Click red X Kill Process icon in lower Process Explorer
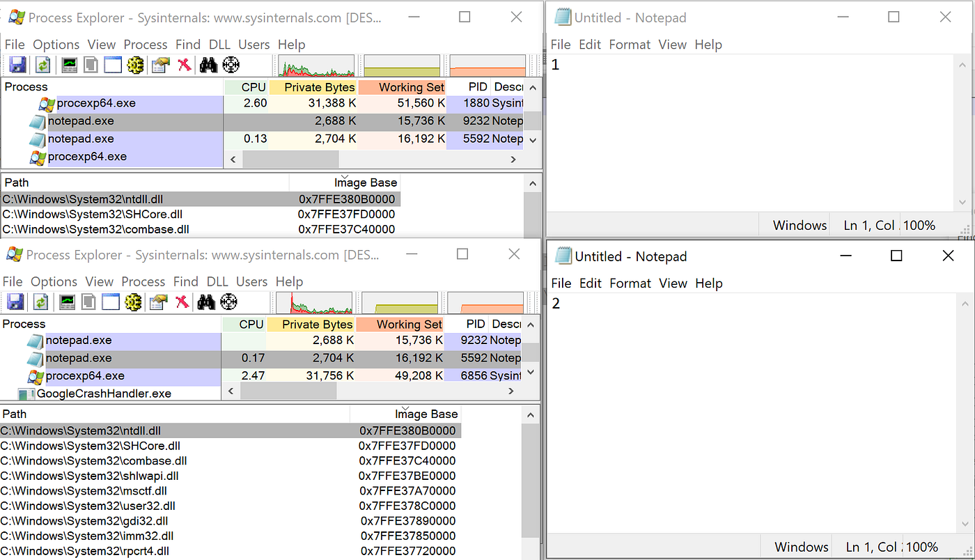 tap(182, 302)
